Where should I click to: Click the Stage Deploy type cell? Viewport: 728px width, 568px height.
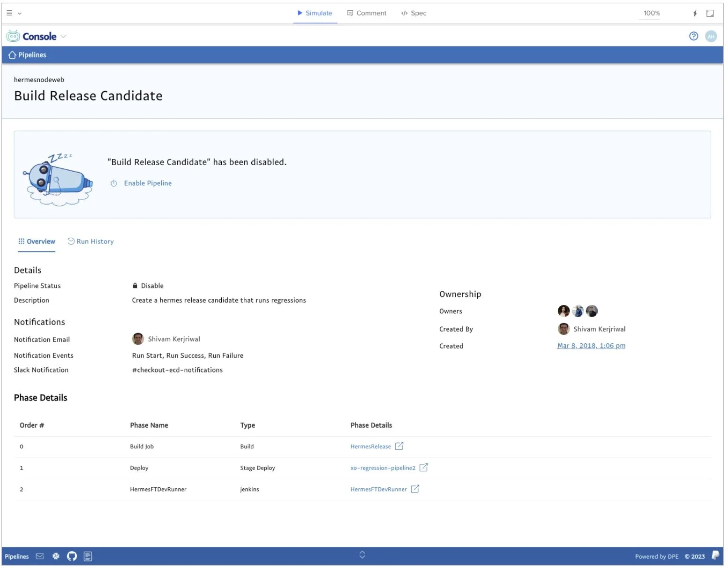click(258, 468)
